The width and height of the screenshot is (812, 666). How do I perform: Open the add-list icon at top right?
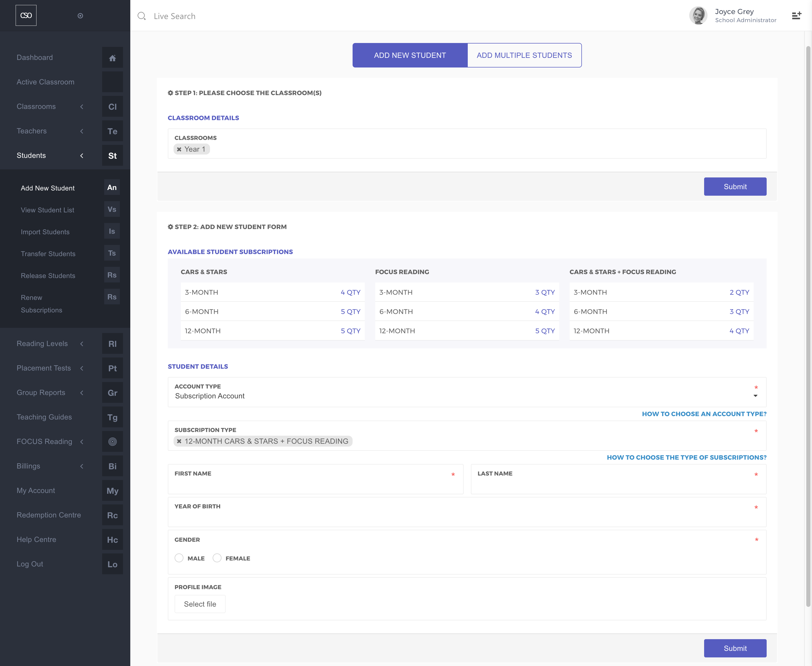796,16
